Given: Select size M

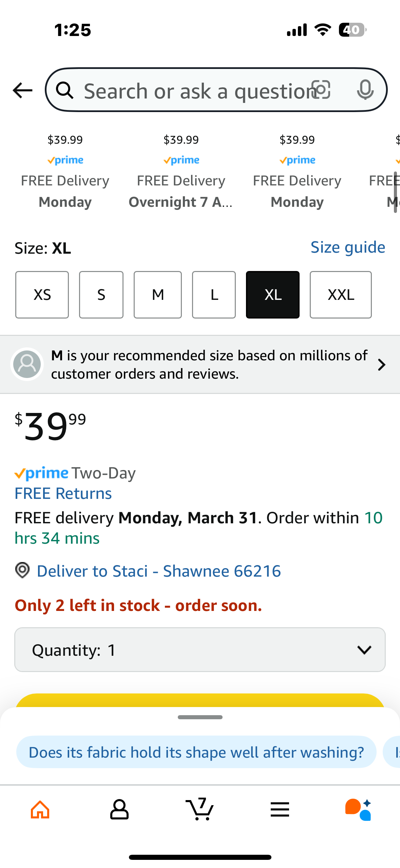Looking at the screenshot, I should 158,295.
